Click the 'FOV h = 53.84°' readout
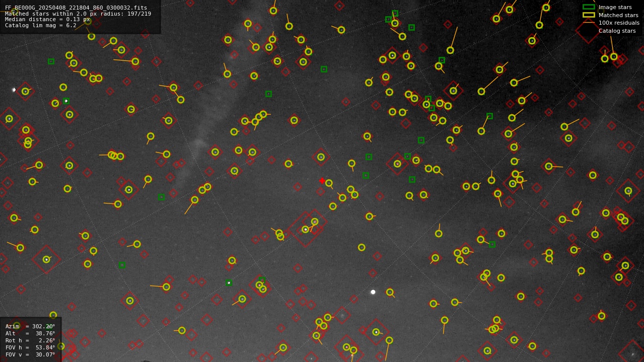The width and height of the screenshot is (644, 362). (30, 347)
